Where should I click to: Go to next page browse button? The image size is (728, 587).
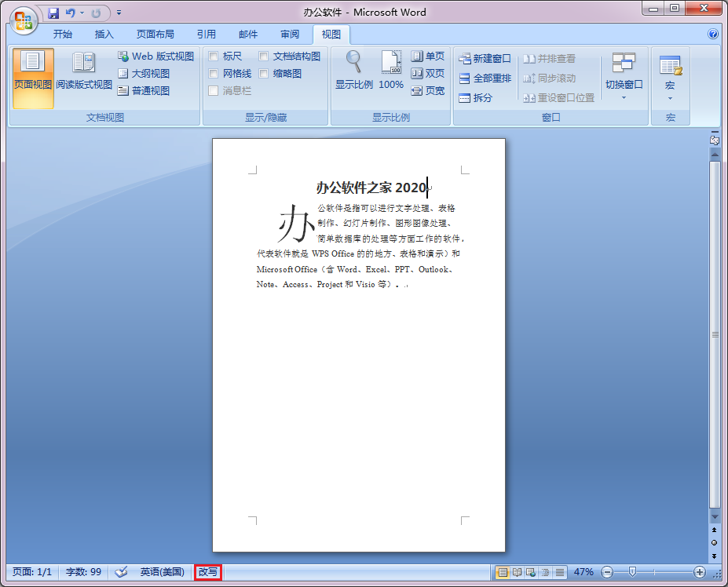point(714,556)
